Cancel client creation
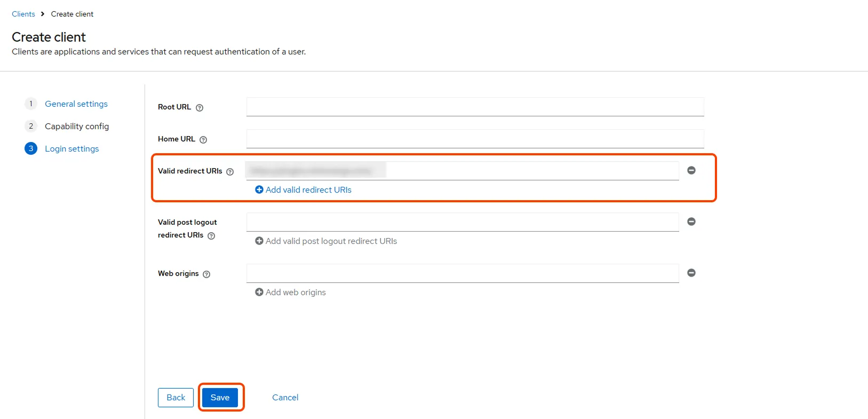 (285, 397)
